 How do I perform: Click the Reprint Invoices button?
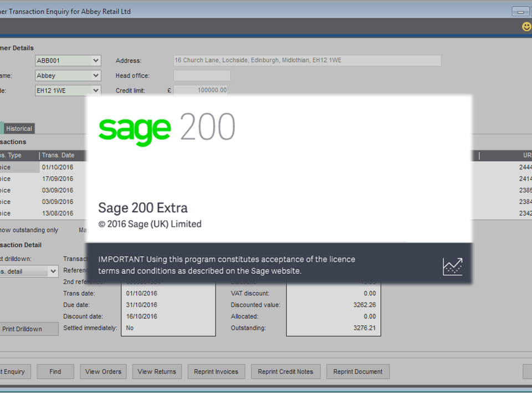point(216,371)
